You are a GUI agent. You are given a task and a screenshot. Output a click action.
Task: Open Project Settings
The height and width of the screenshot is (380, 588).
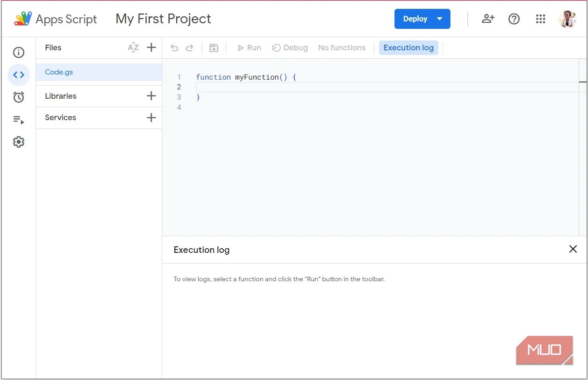(19, 142)
